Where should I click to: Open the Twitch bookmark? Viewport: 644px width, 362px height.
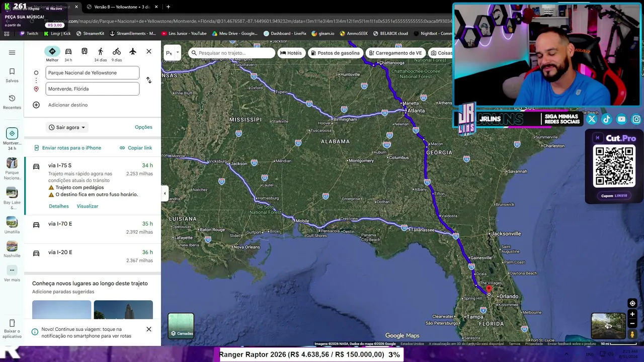coord(28,34)
